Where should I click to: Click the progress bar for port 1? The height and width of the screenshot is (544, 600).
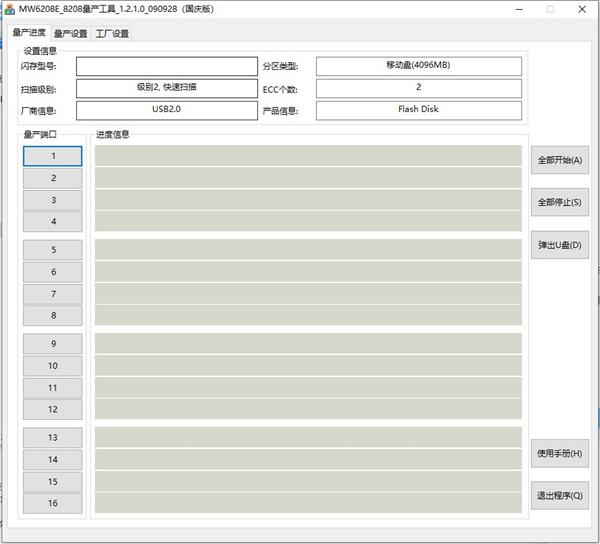tap(308, 156)
